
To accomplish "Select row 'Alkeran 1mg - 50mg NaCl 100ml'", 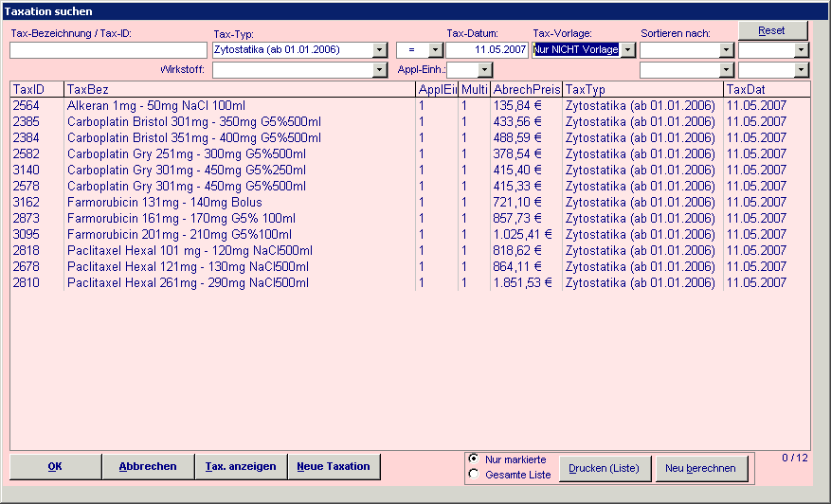I will coord(410,105).
